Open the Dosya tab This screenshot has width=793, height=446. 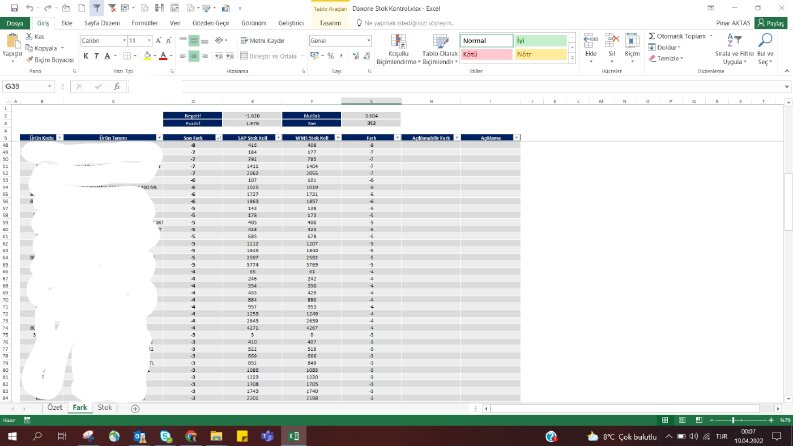[15, 23]
